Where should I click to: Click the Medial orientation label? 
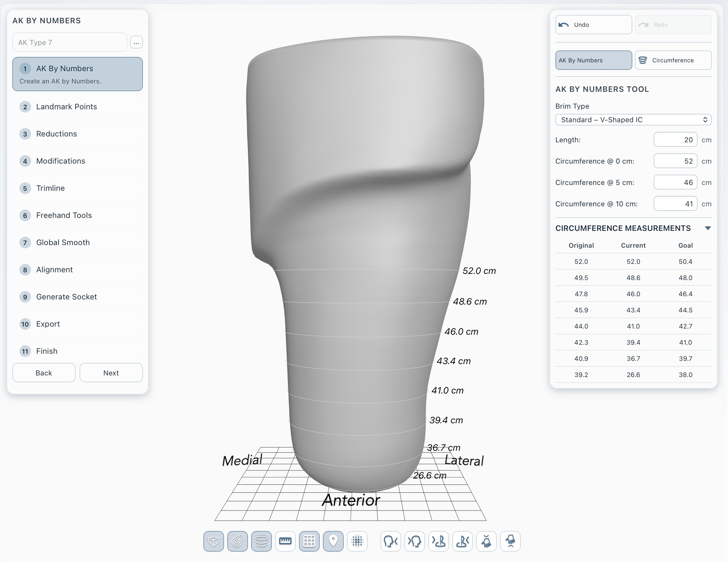pos(242,460)
